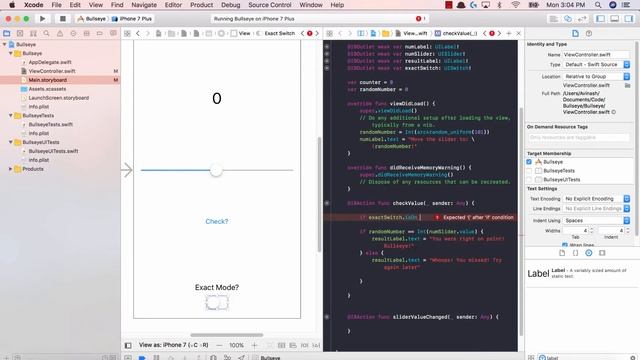Show the assistant editor
Viewport: 640px width, 360px height.
568,19
